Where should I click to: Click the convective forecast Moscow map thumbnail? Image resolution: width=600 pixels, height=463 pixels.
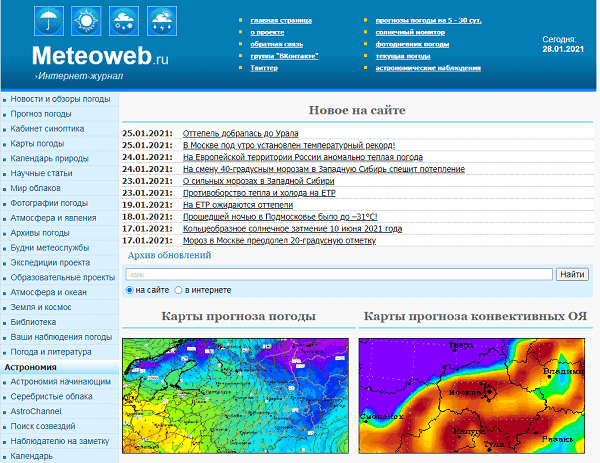472,396
